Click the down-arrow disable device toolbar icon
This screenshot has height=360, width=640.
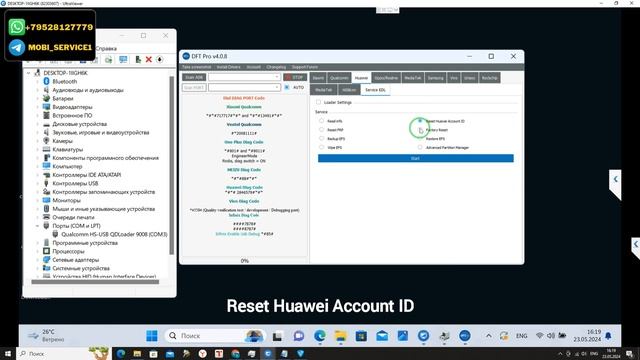click(x=160, y=60)
